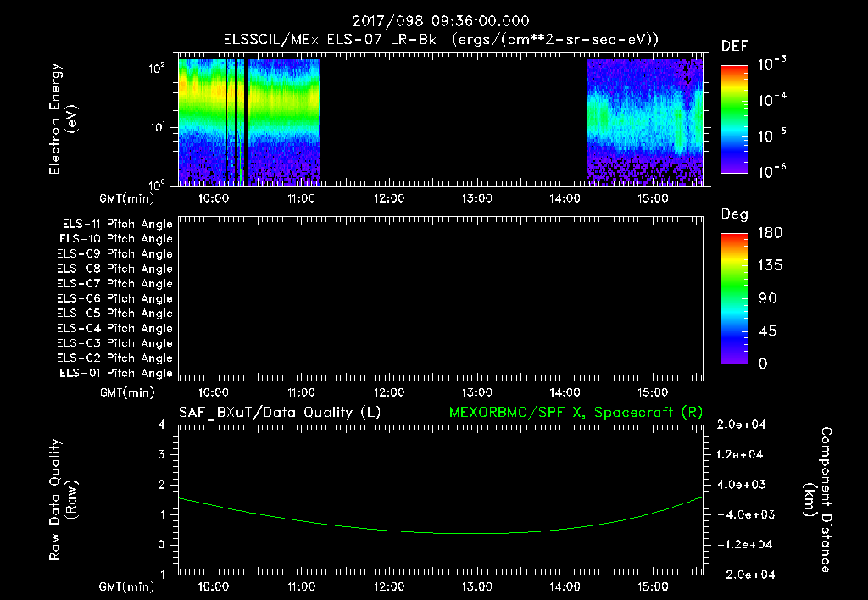
Task: Click the right electron spectrogram data block
Action: click(645, 122)
